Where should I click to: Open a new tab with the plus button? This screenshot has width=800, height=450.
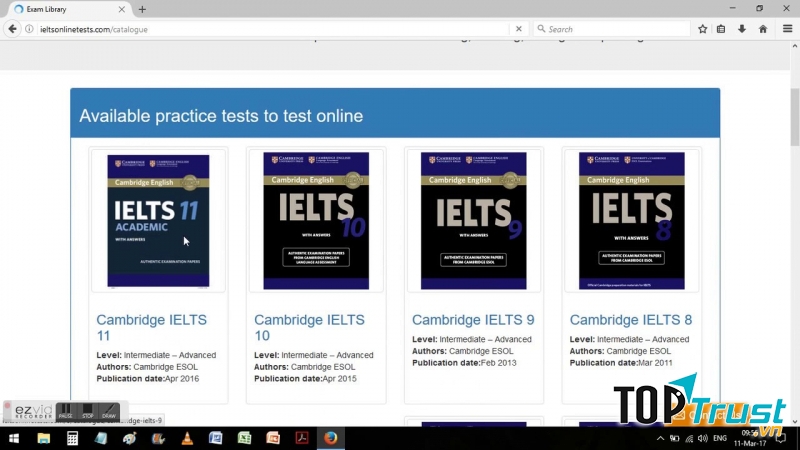click(x=142, y=9)
